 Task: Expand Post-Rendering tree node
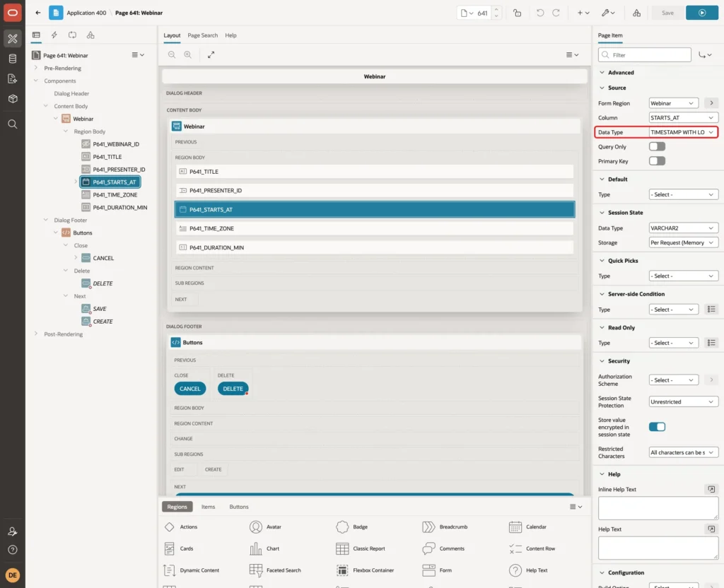pos(35,334)
